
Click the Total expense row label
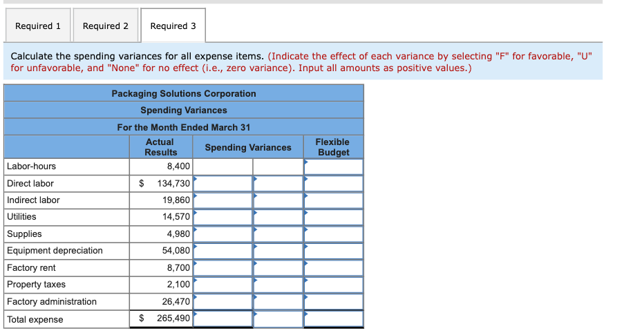pyautogui.click(x=35, y=319)
